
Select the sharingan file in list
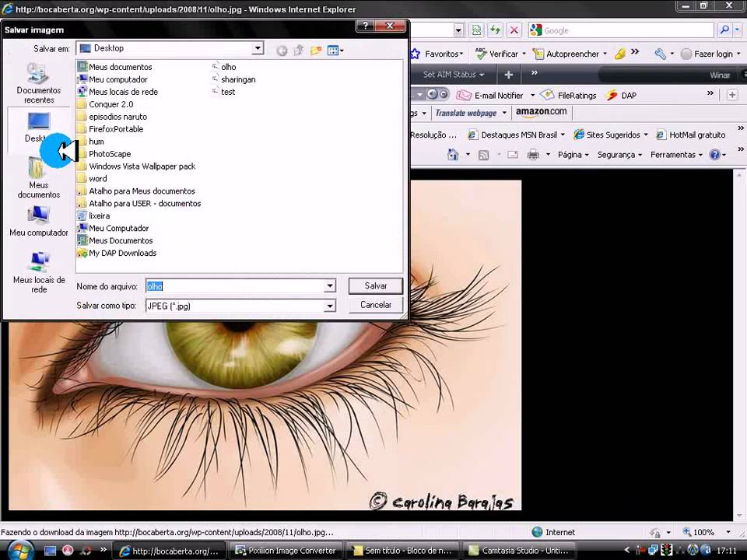pos(233,79)
